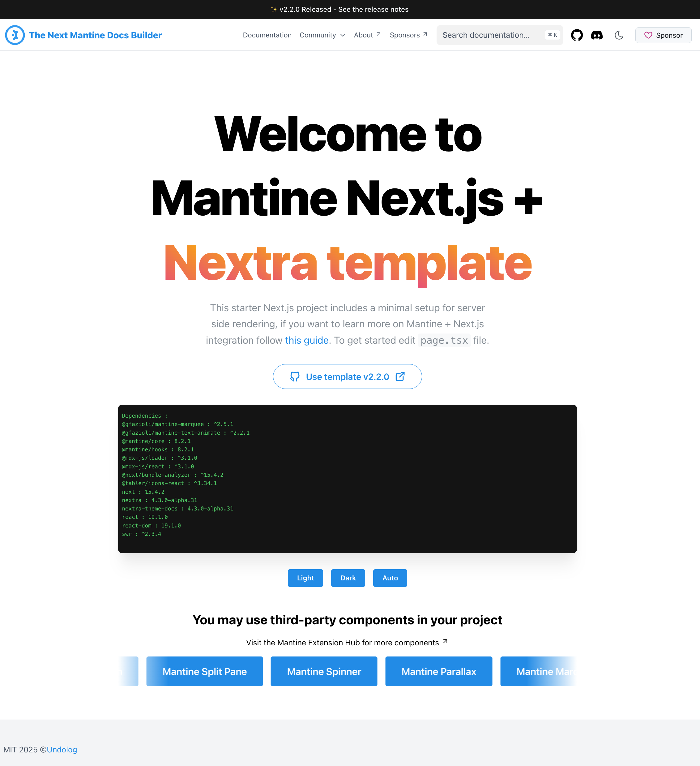Click the Use template v2.2.0 button
Viewport: 700px width, 766px height.
[x=347, y=377]
